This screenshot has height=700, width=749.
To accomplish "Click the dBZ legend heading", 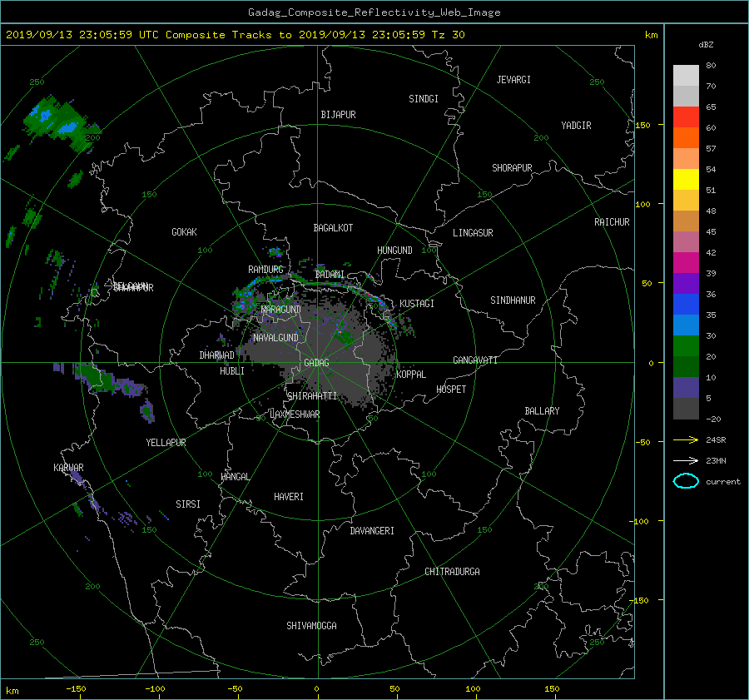I will tap(706, 45).
